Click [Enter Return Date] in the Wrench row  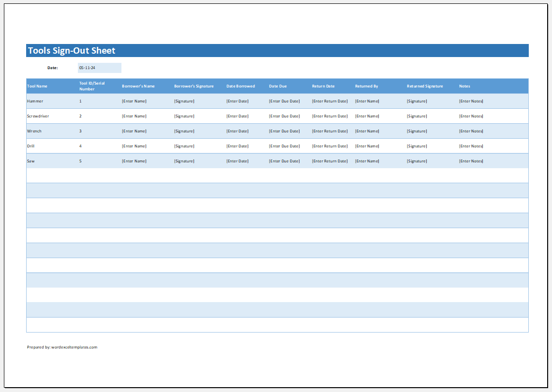click(x=330, y=131)
